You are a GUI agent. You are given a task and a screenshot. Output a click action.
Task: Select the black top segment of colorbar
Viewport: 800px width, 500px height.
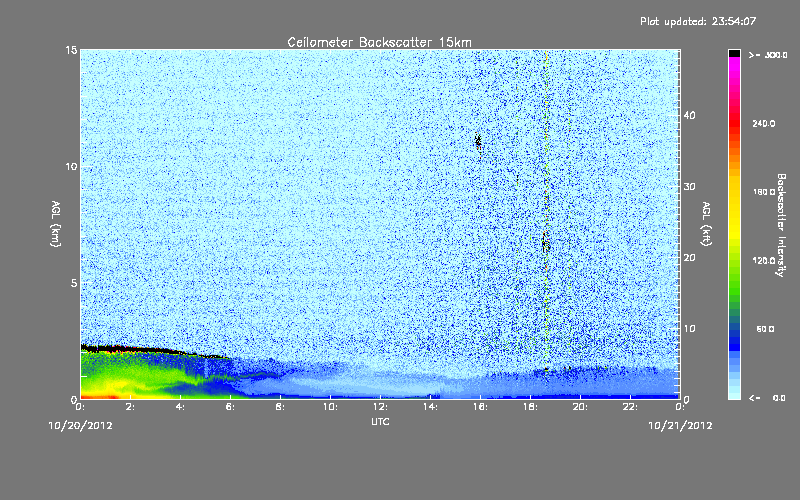tap(734, 53)
